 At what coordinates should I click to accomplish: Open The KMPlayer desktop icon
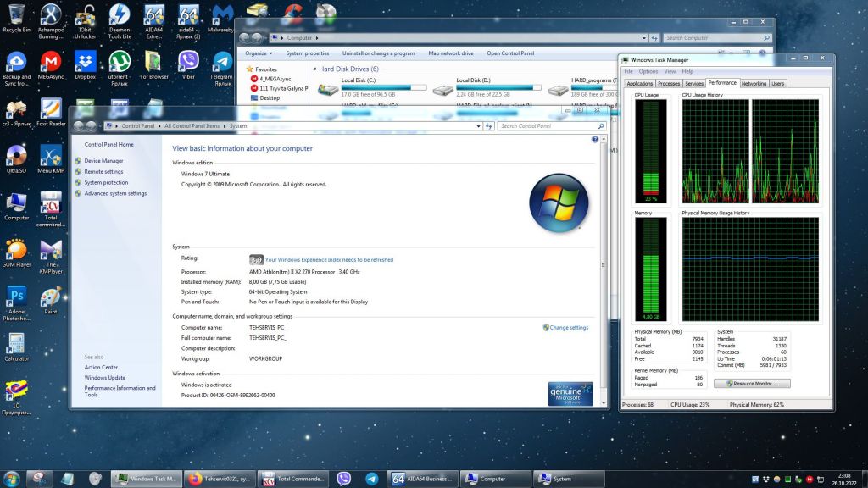pyautogui.click(x=50, y=257)
